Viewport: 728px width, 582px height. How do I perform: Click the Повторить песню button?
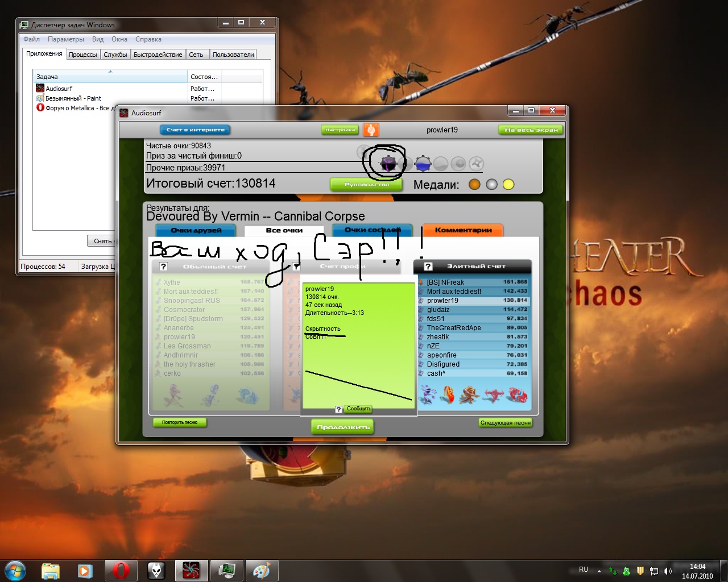(x=180, y=423)
